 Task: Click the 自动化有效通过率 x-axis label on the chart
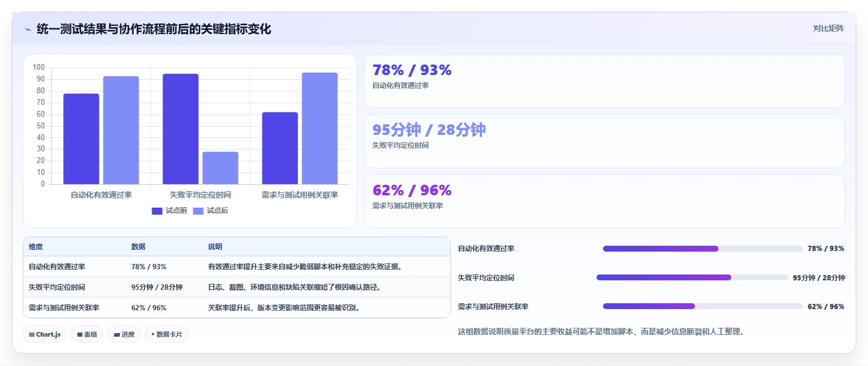coord(101,195)
